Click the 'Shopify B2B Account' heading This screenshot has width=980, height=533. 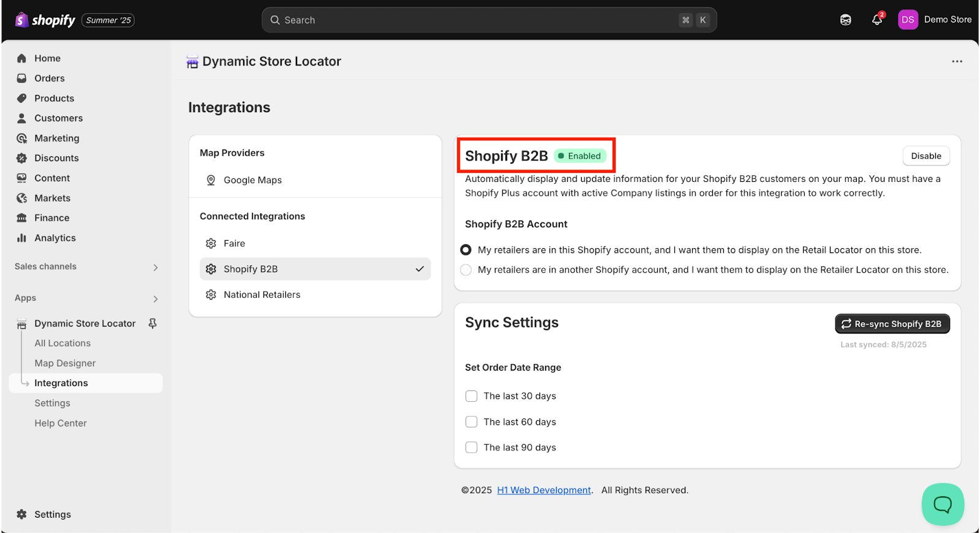click(x=516, y=224)
